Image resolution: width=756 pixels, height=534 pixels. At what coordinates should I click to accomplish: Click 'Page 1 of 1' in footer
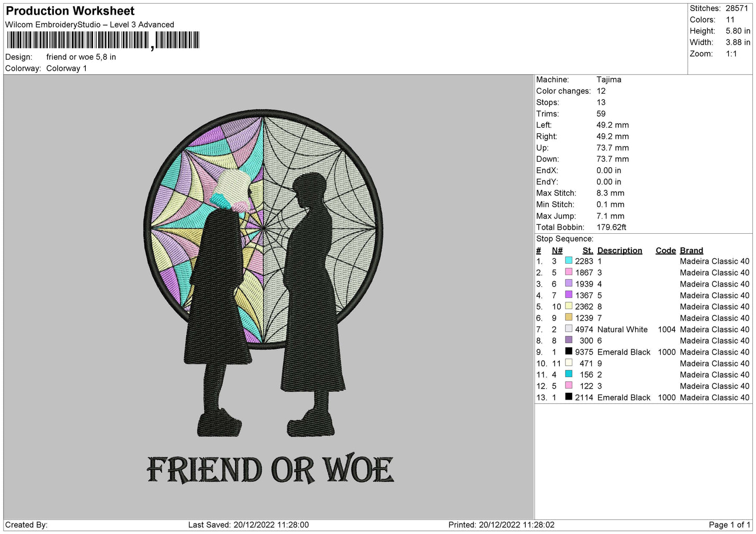pos(729,525)
